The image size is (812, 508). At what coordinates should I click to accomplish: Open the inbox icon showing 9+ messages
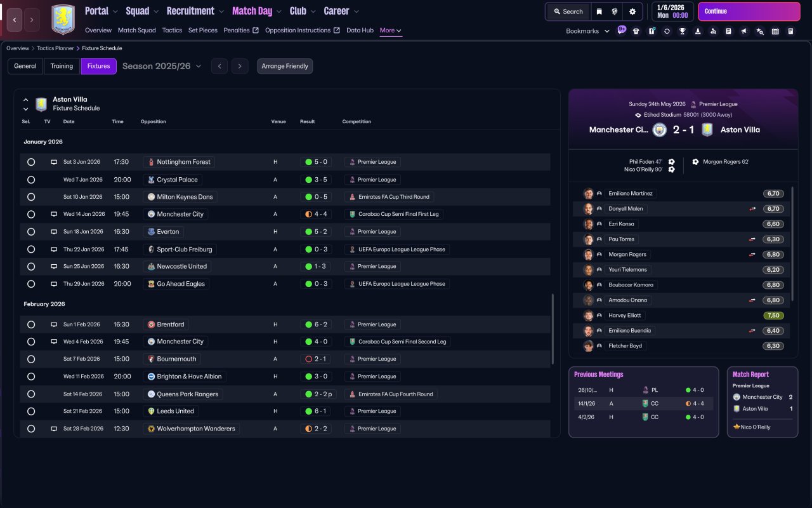[621, 30]
